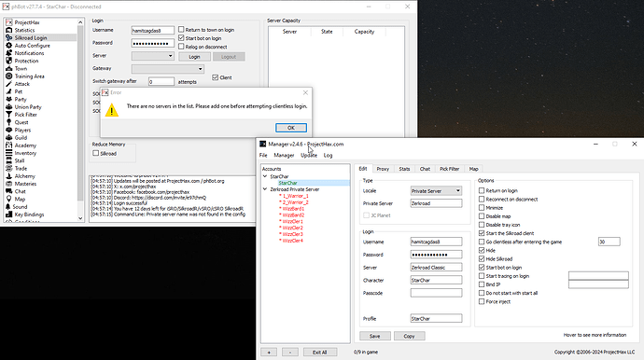
Task: Open the Alchemy sidebar icon
Action: pyautogui.click(x=9, y=175)
